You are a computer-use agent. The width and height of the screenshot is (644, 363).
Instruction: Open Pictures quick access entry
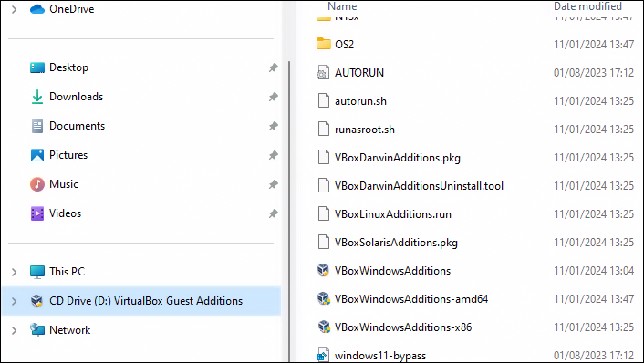[x=68, y=155]
